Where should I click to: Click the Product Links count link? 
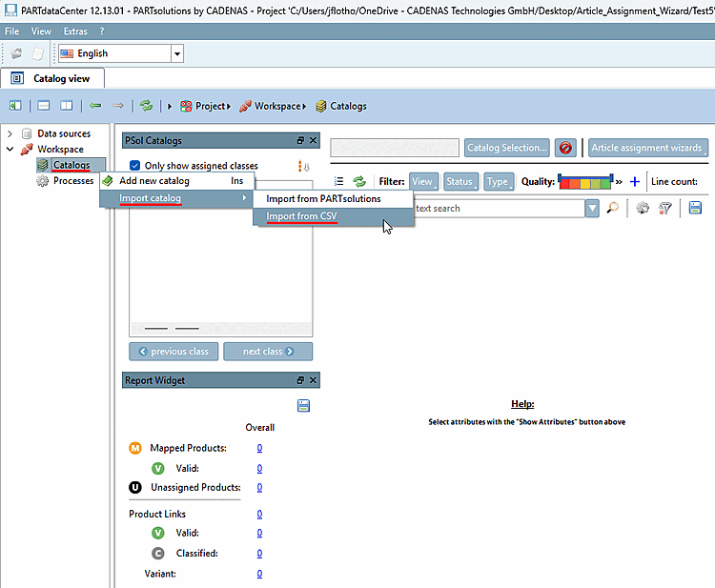(x=259, y=515)
